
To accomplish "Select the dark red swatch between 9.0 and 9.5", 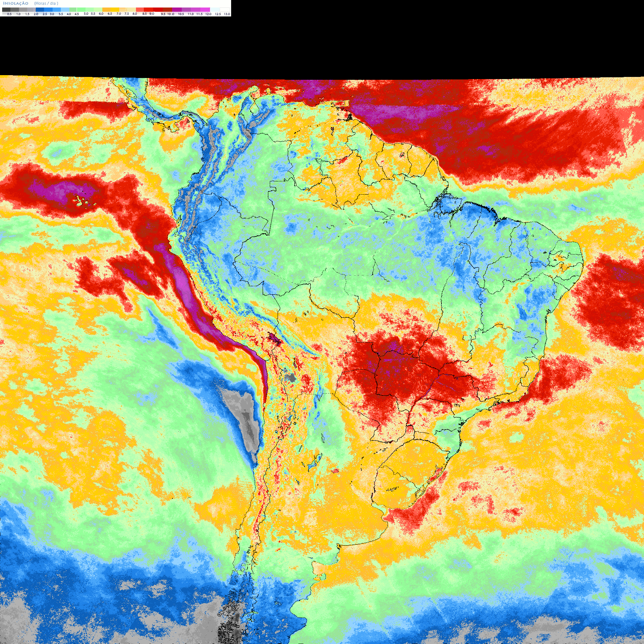I will (158, 10).
